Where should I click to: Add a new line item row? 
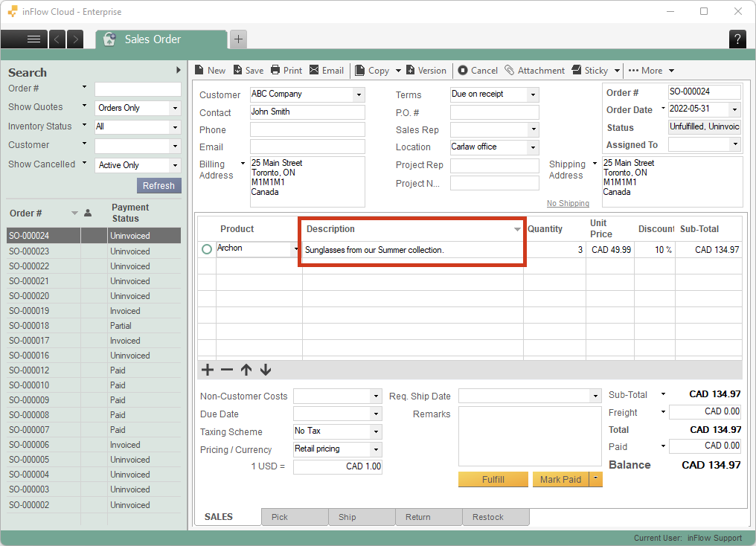[x=208, y=370]
